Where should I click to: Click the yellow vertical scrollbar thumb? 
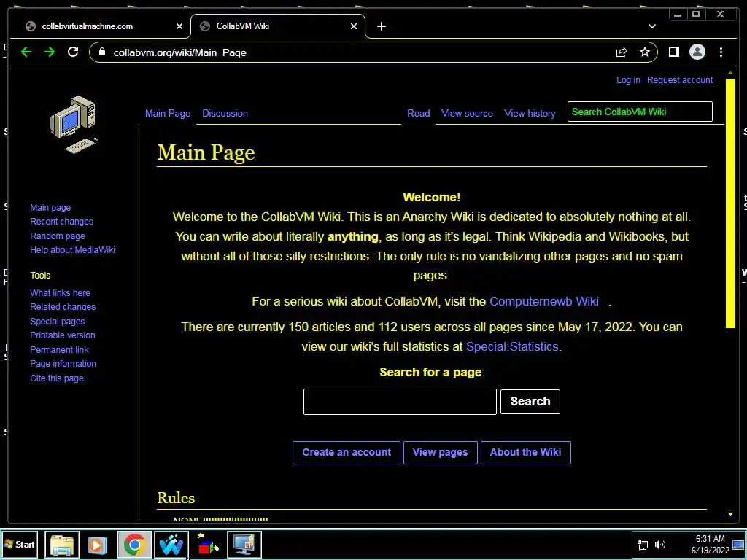(x=730, y=203)
